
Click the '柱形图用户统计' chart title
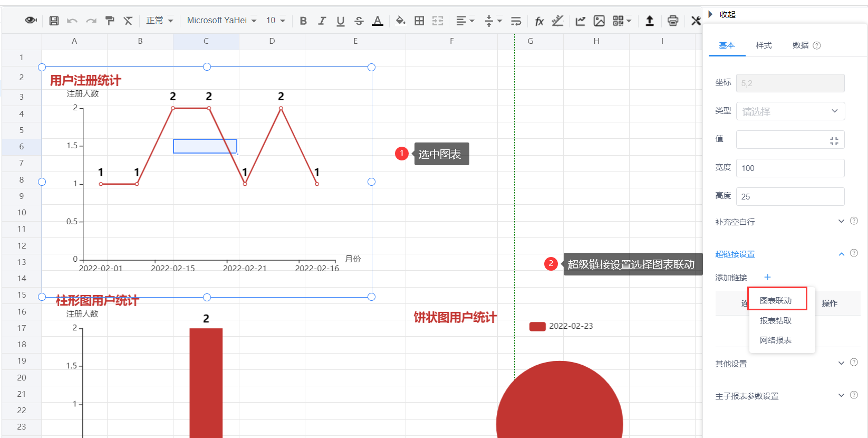(x=98, y=300)
